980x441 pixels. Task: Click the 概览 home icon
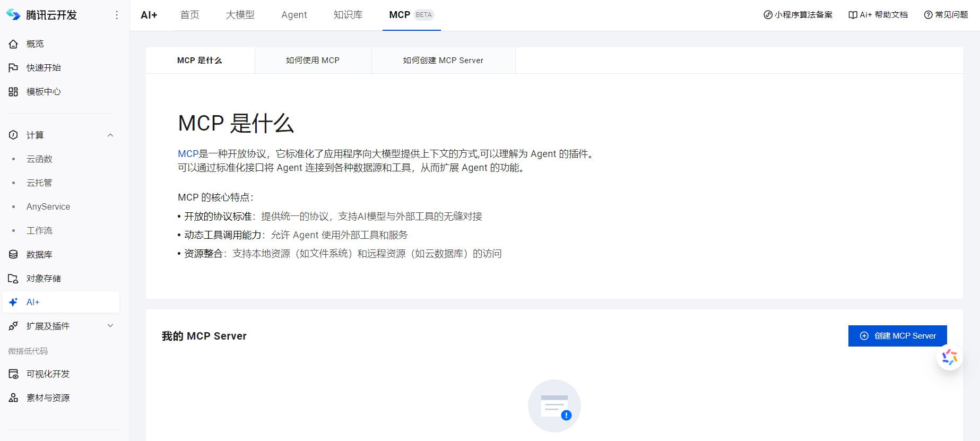(x=13, y=44)
